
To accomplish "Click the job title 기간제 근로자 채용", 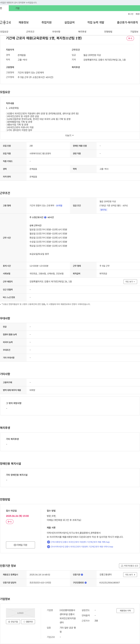I will (44, 38).
